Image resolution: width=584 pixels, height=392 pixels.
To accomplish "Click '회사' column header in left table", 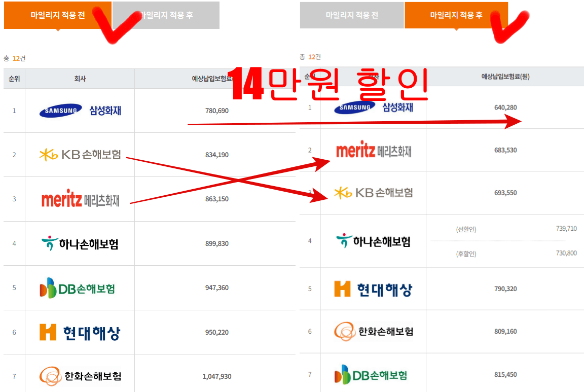I will (80, 79).
